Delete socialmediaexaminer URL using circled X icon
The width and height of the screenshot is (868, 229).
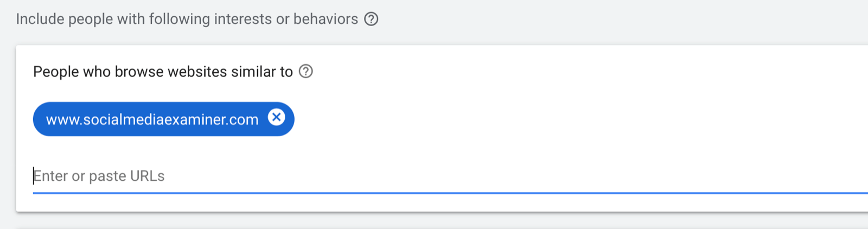click(x=277, y=117)
